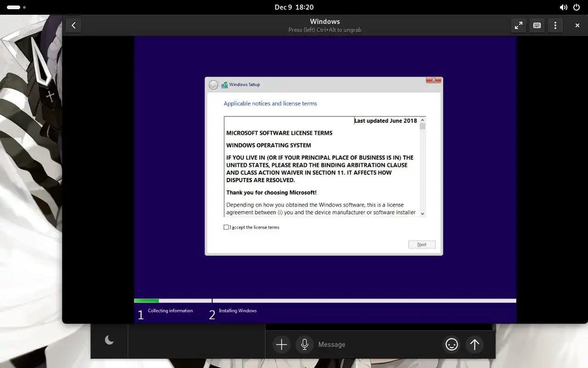This screenshot has height=368, width=588.
Task: Click license scrollbar down arrow
Action: coord(423,213)
